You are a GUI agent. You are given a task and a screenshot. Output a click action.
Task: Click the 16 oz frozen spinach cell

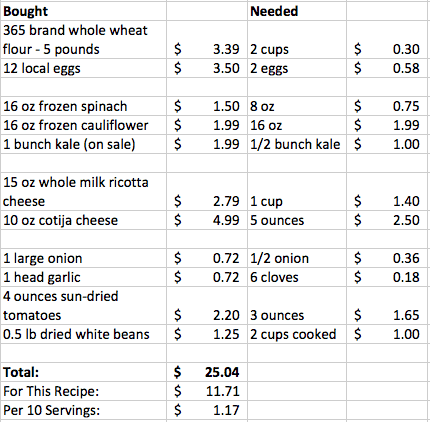click(83, 106)
